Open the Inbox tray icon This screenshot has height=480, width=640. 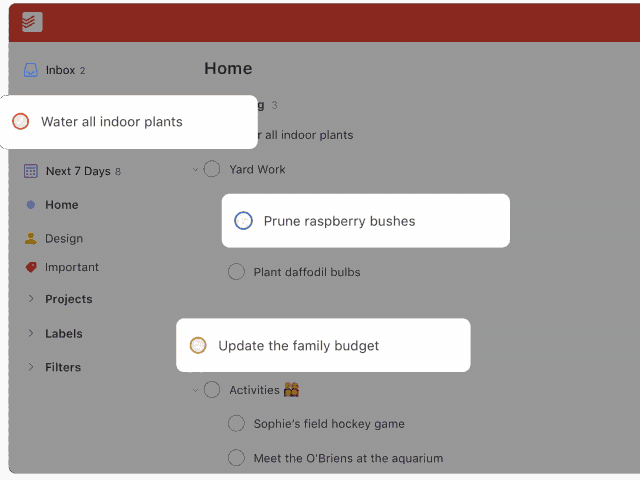pos(31,70)
